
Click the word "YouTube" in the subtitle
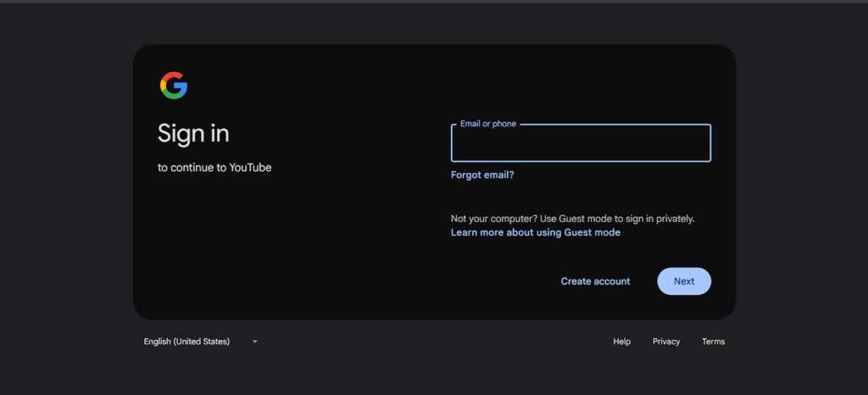[x=250, y=168]
